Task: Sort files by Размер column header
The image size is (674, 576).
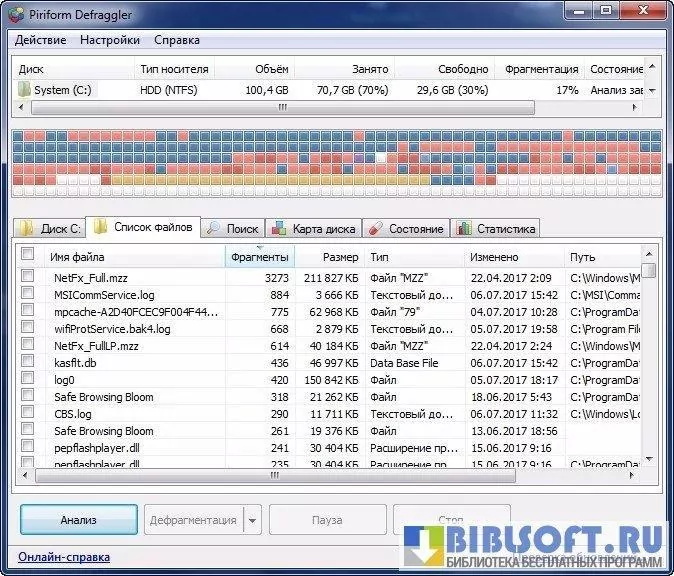Action: tap(340, 257)
